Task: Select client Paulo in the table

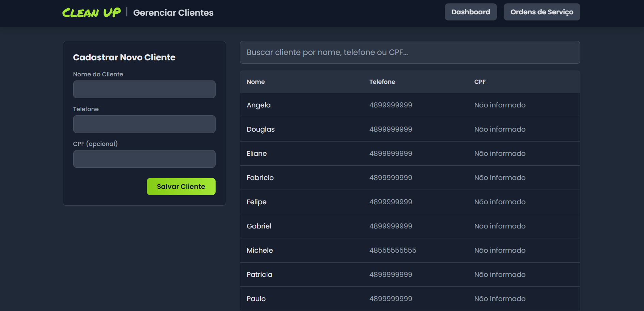Action: tap(256, 299)
